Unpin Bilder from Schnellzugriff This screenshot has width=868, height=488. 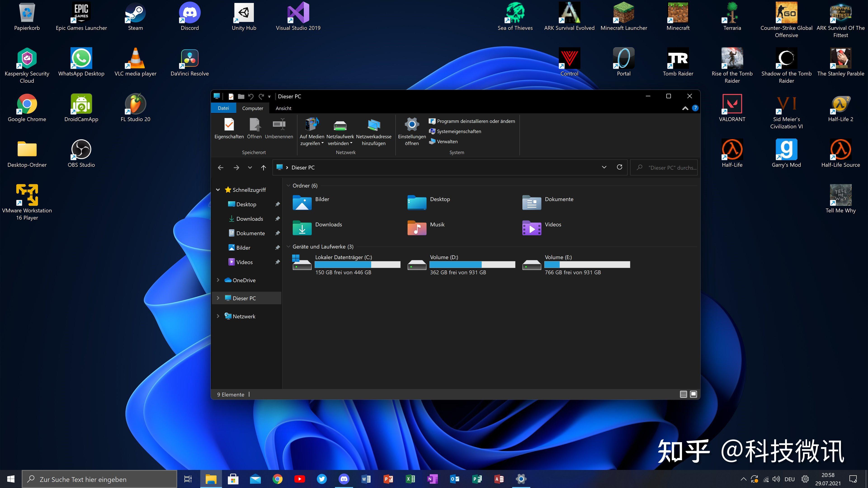click(277, 248)
